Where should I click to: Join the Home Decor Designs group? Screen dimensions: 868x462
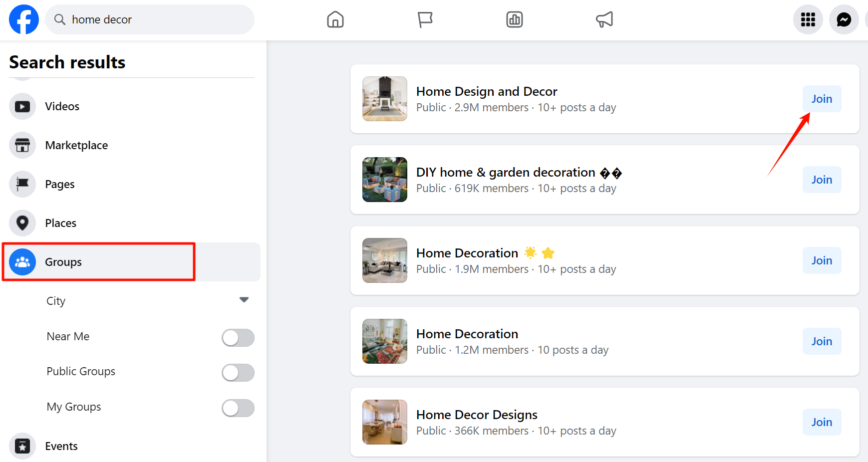tap(822, 422)
